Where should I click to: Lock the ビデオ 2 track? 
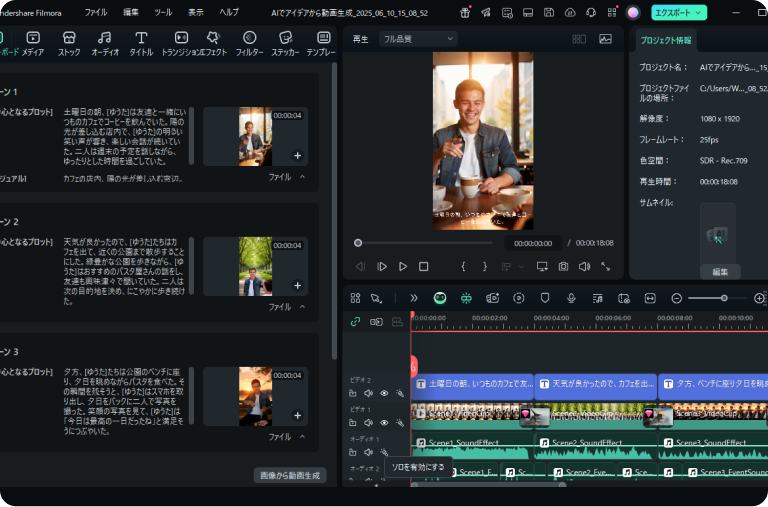point(353,393)
